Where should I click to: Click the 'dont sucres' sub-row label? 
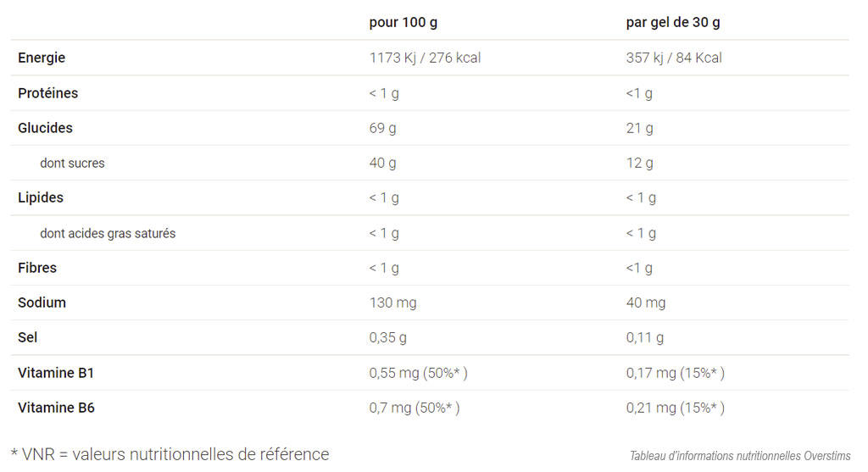click(72, 164)
